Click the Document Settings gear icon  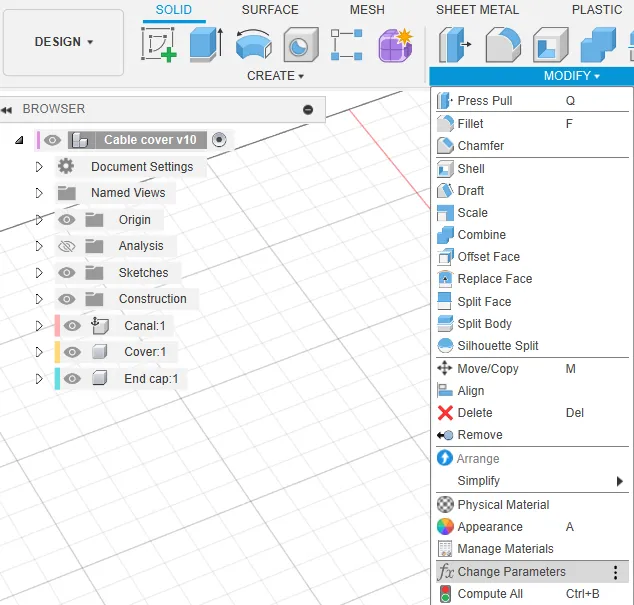[66, 166]
